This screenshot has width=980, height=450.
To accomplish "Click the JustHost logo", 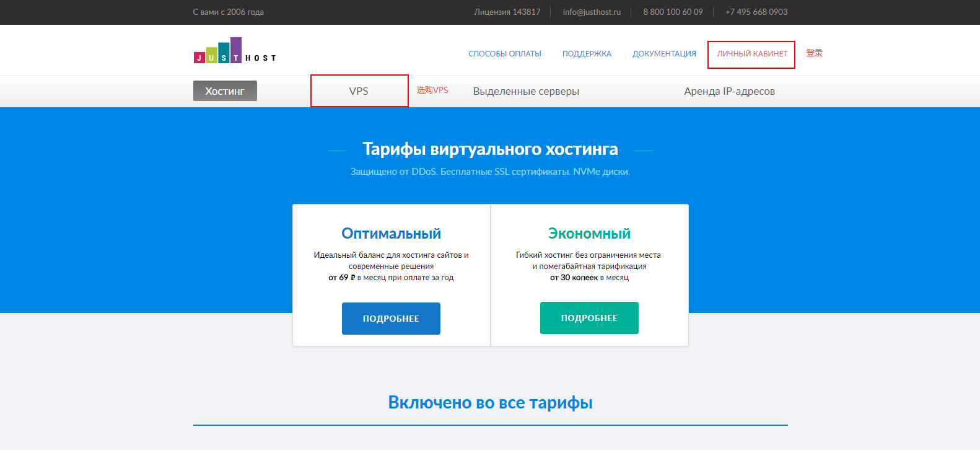I will click(x=234, y=50).
